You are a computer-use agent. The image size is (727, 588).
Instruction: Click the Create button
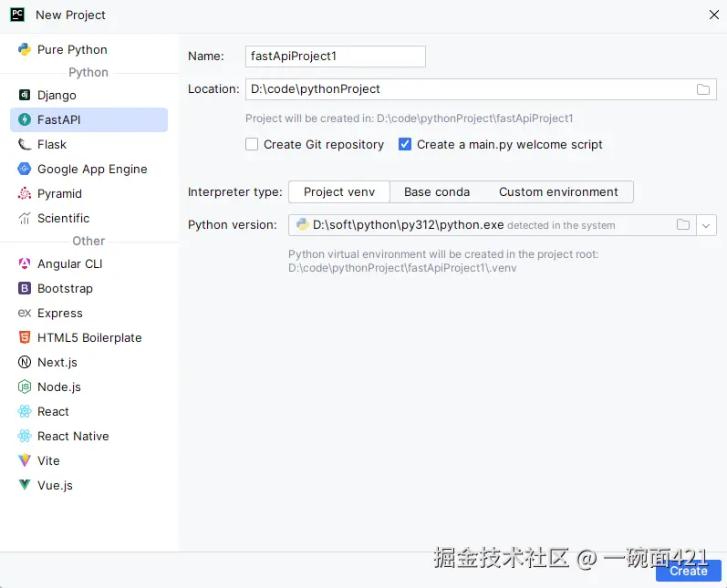[689, 571]
